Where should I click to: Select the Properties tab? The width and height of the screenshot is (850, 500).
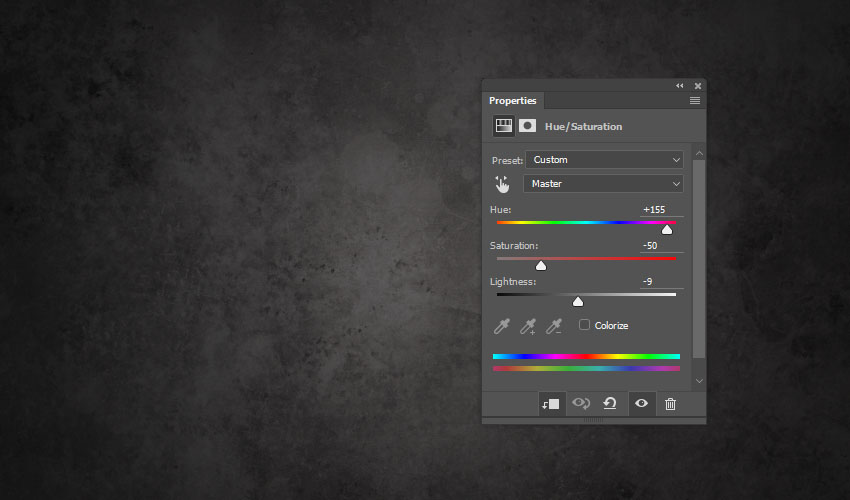[512, 101]
